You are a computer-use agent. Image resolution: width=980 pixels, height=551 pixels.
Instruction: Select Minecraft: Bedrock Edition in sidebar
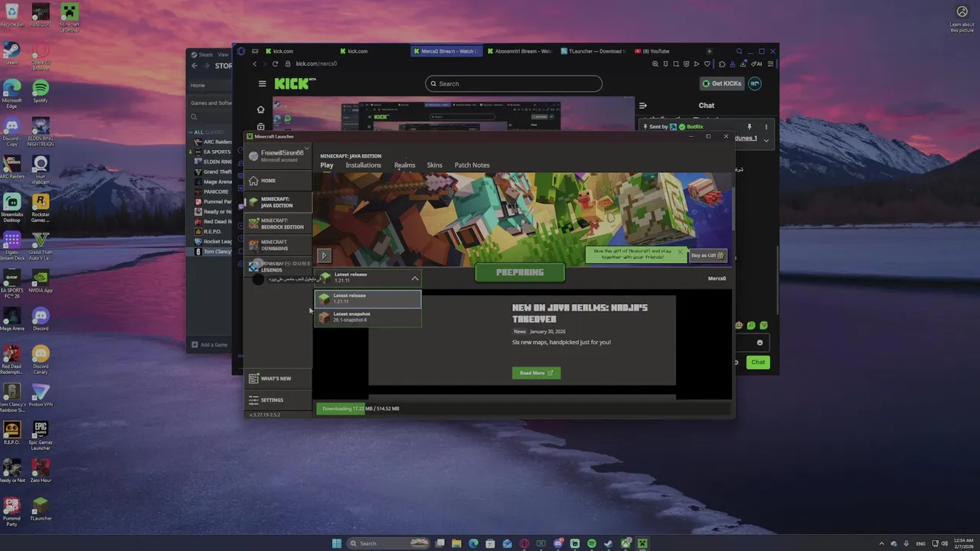coord(277,223)
